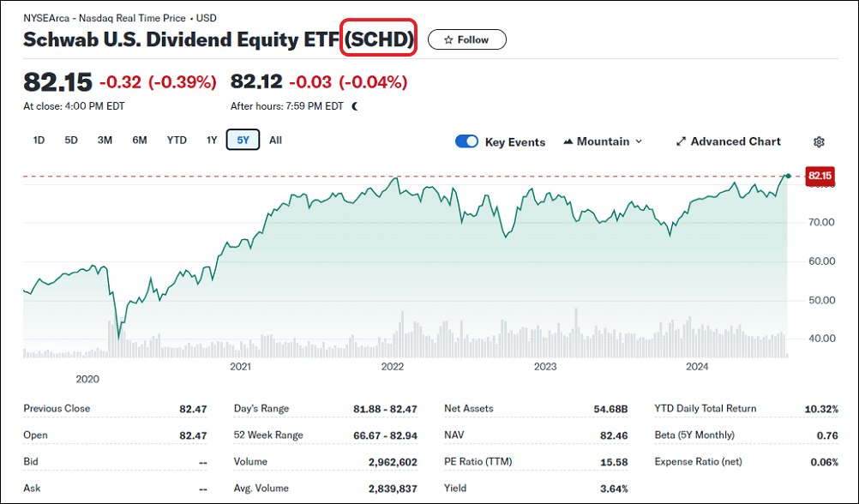Click the Net Assets value 54.68B

point(611,409)
